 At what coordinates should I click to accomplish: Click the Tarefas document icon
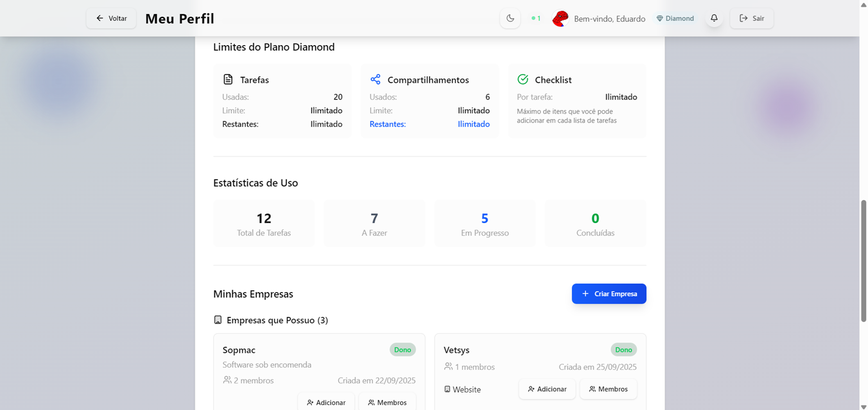[x=228, y=79]
